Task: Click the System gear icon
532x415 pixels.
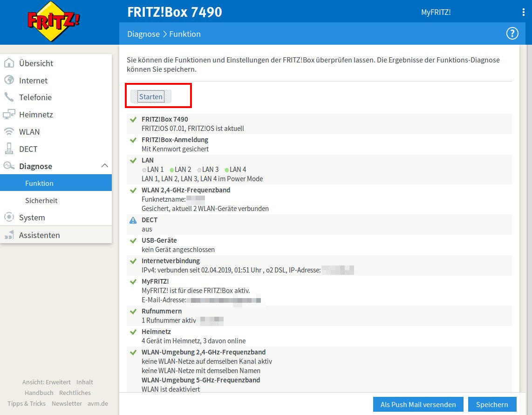Action: tap(9, 218)
